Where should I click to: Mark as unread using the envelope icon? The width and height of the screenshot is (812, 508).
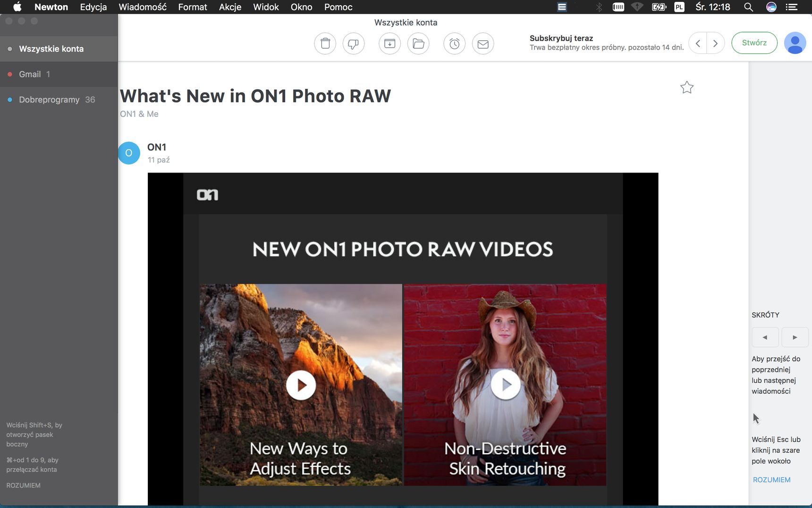point(483,43)
